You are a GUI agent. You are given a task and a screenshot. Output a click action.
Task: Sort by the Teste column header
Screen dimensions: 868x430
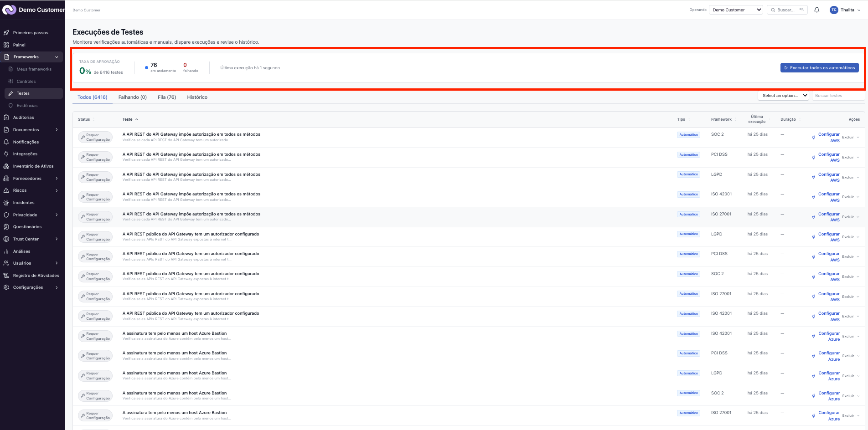[x=130, y=119]
